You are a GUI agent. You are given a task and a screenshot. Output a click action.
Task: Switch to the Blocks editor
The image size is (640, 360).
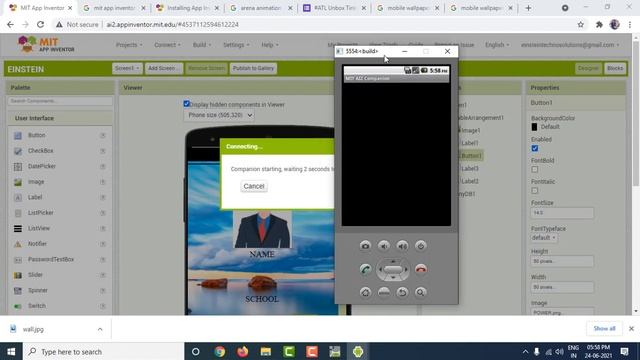[615, 68]
